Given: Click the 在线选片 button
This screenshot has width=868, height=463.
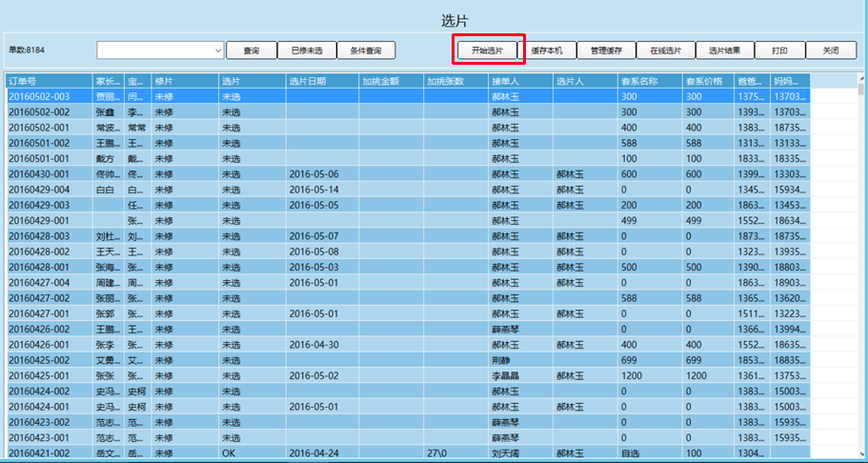Looking at the screenshot, I should pyautogui.click(x=665, y=50).
